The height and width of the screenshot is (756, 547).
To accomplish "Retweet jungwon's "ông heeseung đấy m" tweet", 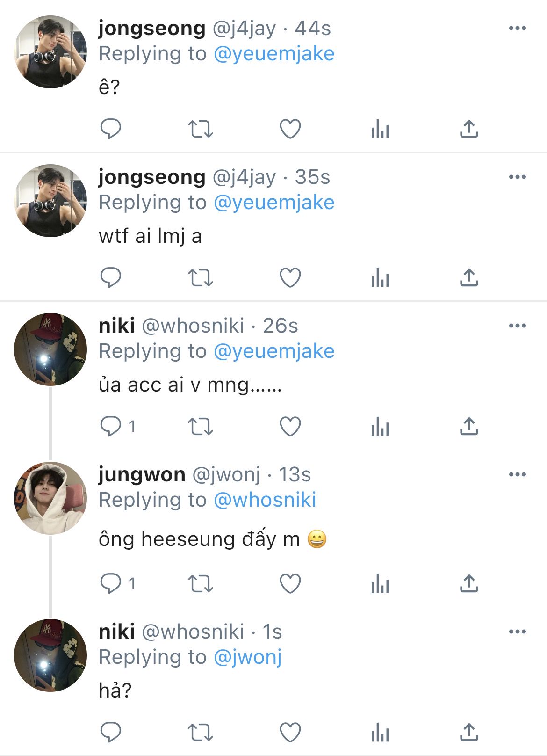I will click(200, 584).
